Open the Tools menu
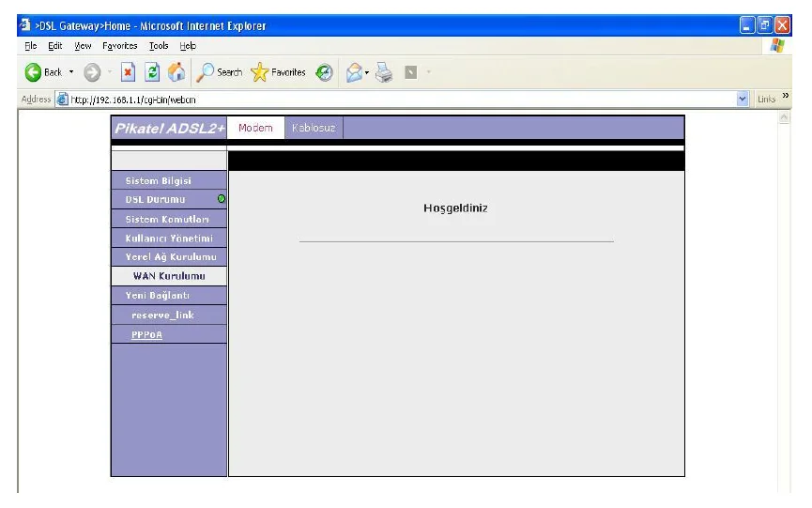 [x=159, y=45]
